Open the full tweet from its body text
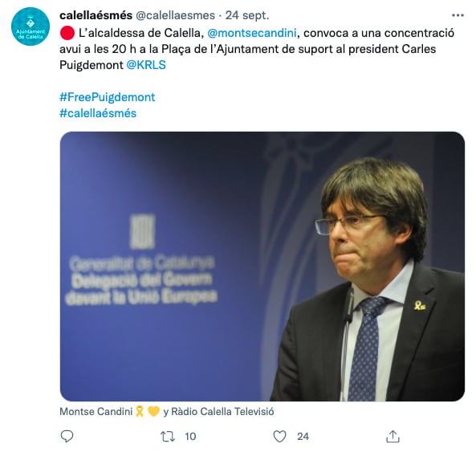This screenshot has height=452, width=476. (x=257, y=49)
